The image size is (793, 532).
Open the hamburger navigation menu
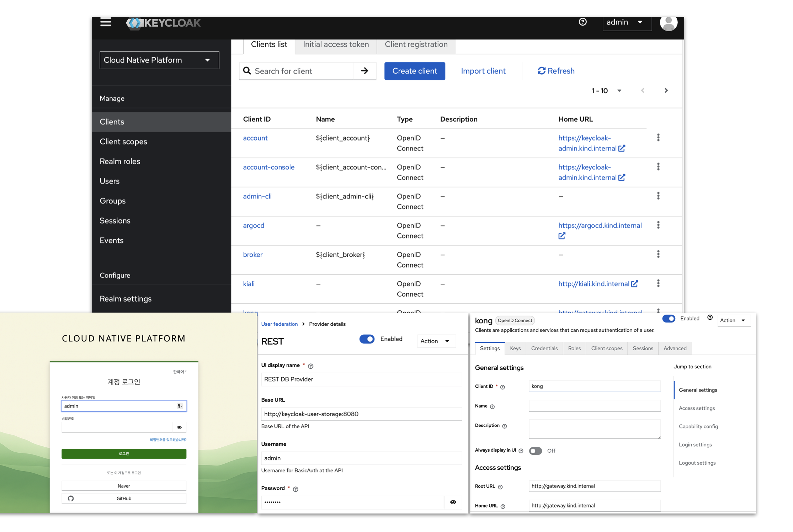coord(105,22)
